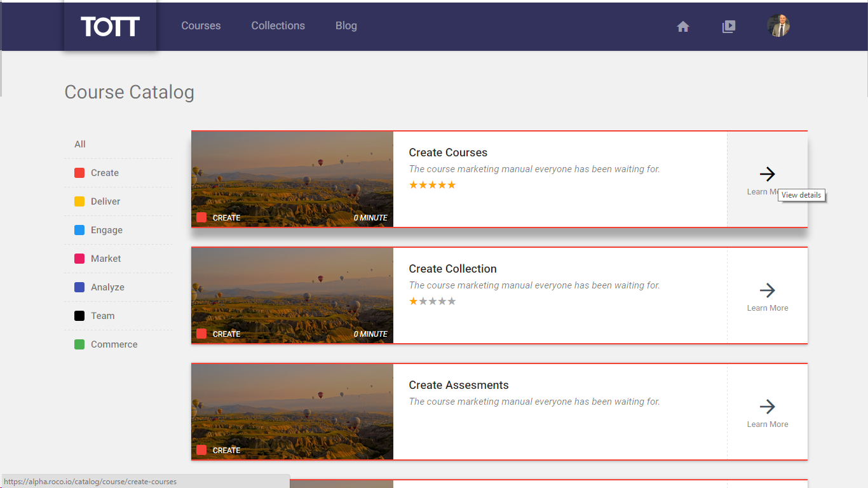Click the Create Assesments description text
This screenshot has width=868, height=488.
point(534,402)
